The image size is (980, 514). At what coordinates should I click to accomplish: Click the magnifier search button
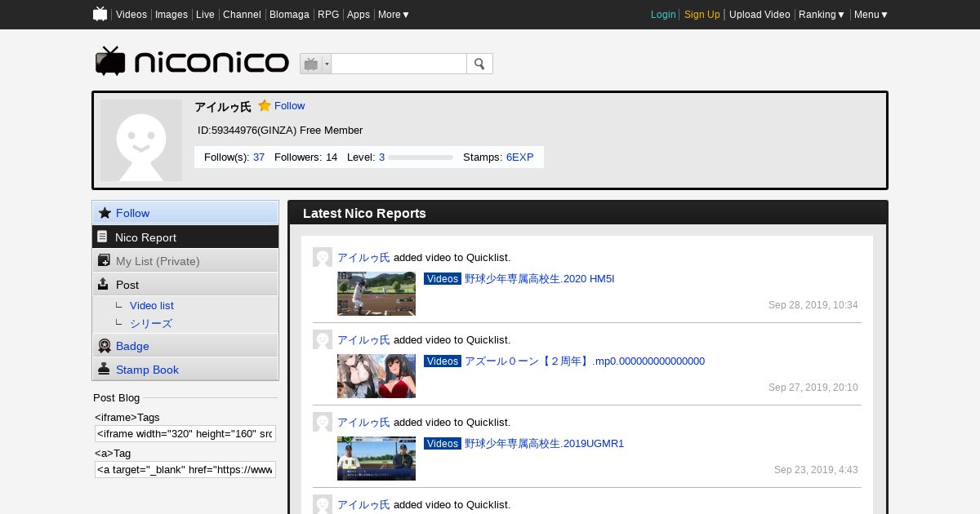(x=479, y=64)
